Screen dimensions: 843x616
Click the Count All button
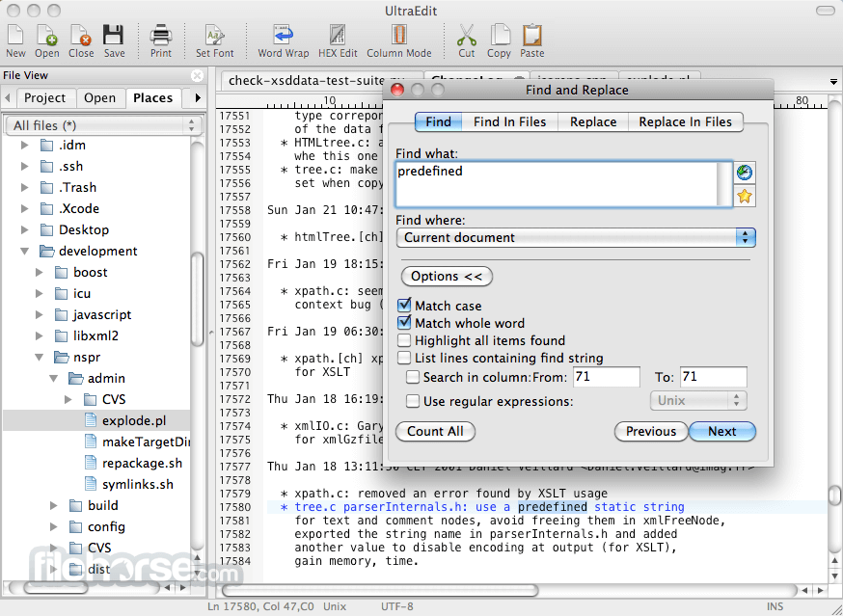[x=435, y=432]
